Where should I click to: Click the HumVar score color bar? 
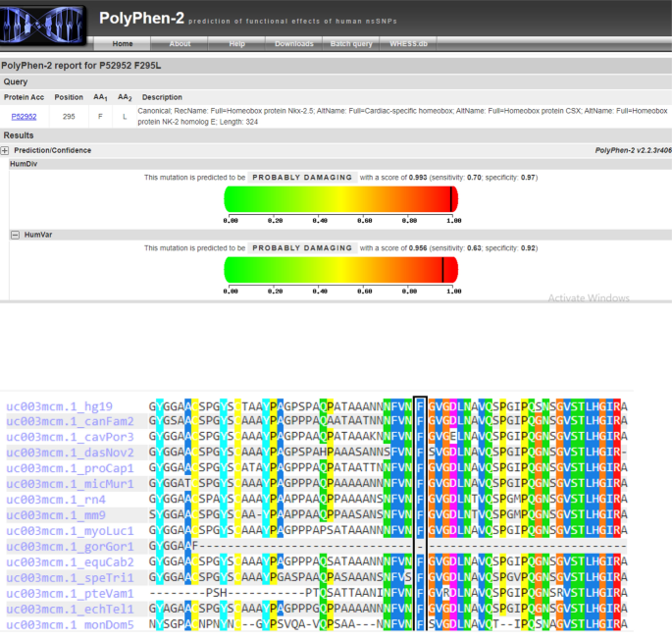pyautogui.click(x=342, y=270)
